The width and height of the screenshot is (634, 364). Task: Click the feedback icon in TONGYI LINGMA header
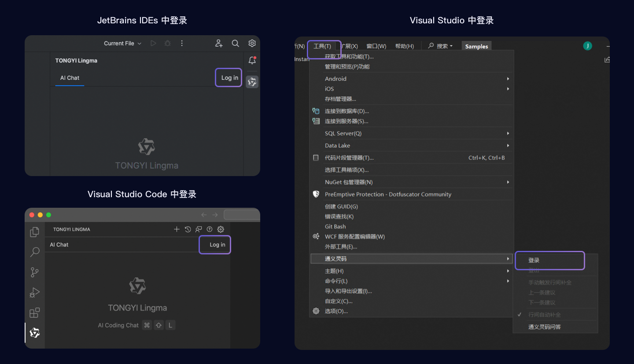click(x=199, y=229)
